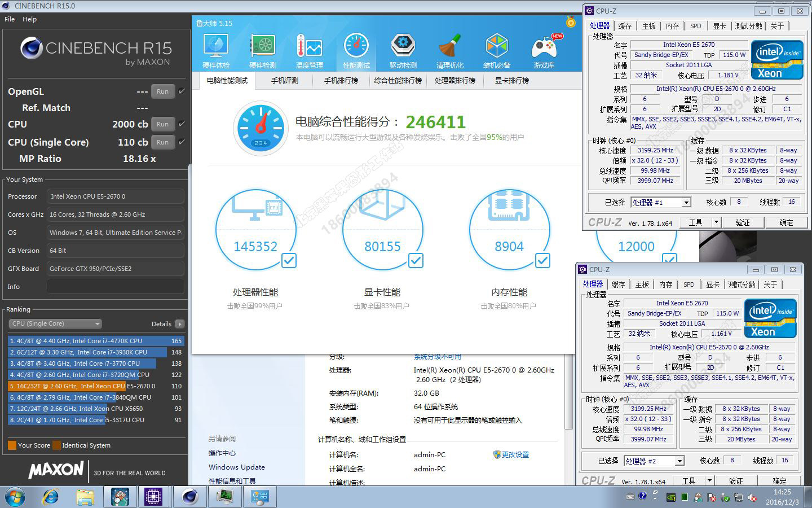This screenshot has width=812, height=508.
Task: Toggle the CPU test checkbox in Cinebench
Action: (x=182, y=124)
